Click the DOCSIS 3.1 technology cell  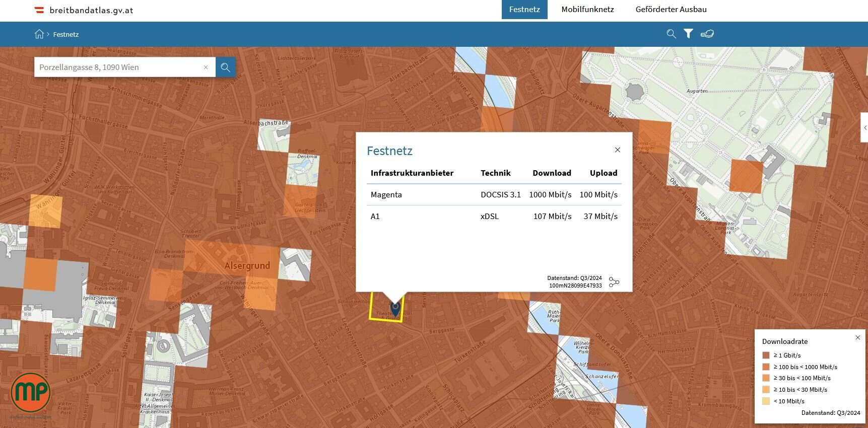click(x=501, y=194)
